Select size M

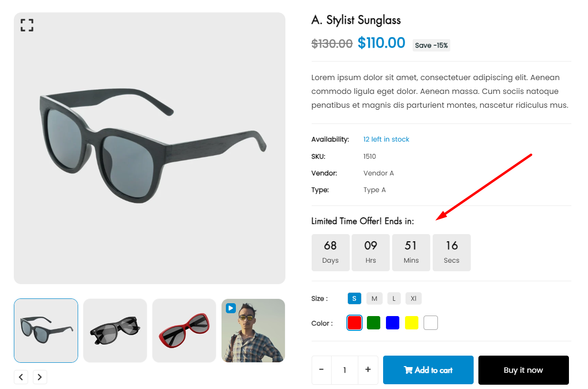click(x=374, y=298)
